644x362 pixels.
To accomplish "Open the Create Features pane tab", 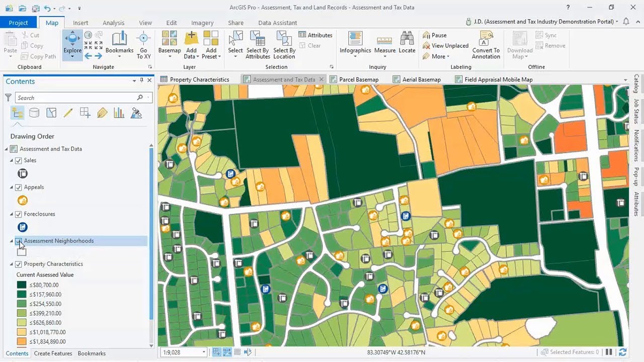I will pyautogui.click(x=53, y=353).
